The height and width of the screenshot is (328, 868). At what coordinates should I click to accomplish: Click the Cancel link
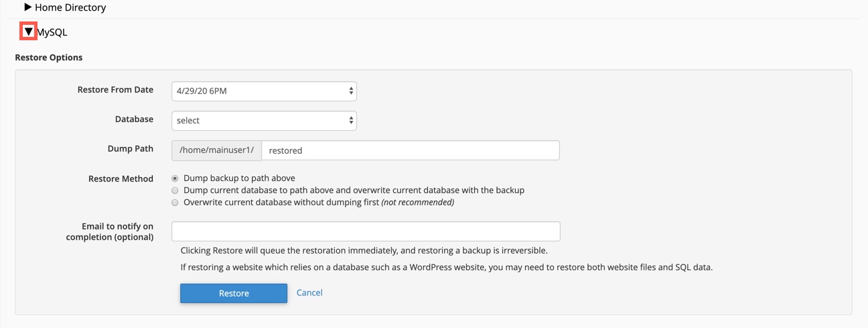click(x=309, y=292)
